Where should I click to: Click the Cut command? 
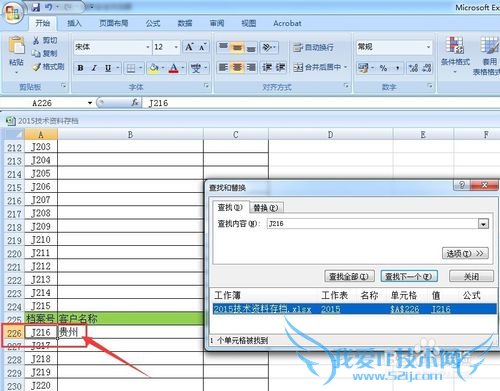[45, 40]
